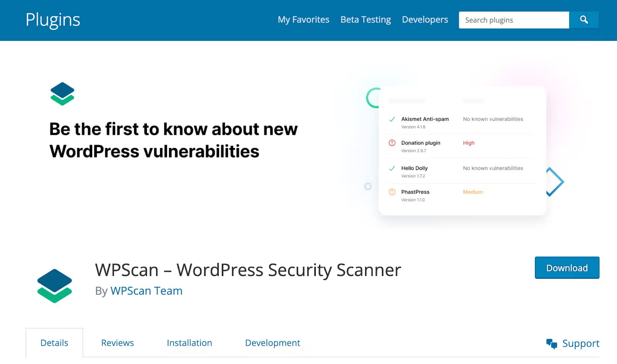
Task: Click the Download button
Action: (x=567, y=268)
